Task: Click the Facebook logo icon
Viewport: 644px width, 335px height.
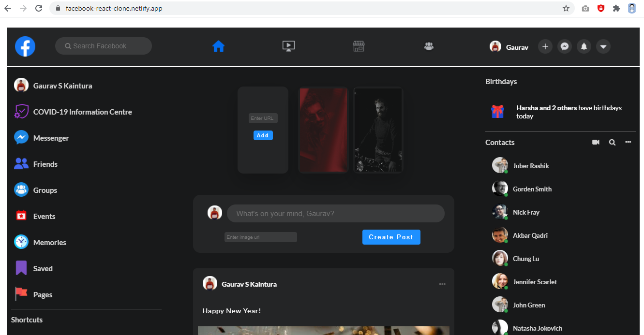Action: (25, 46)
